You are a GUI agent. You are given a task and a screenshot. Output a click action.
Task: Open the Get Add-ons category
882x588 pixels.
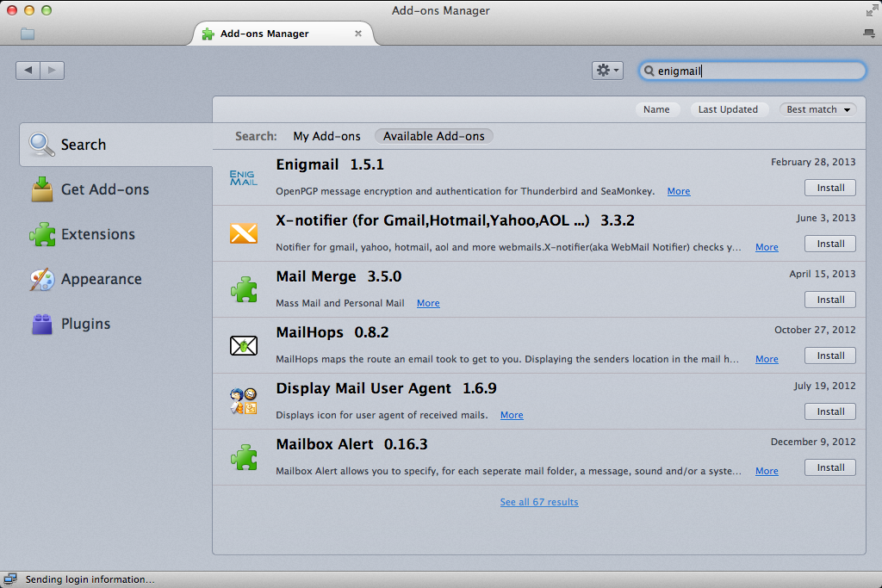[116, 189]
